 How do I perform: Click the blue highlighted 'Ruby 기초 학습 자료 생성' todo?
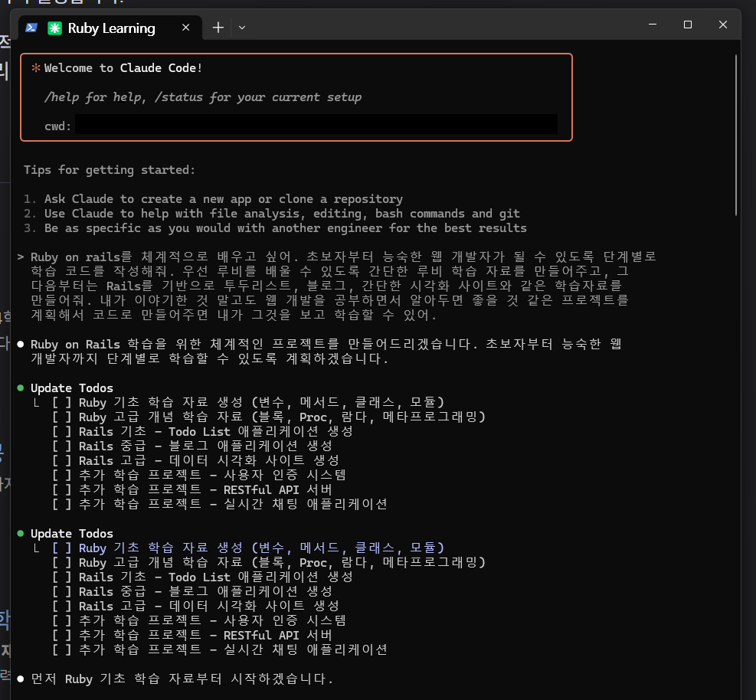[261, 548]
